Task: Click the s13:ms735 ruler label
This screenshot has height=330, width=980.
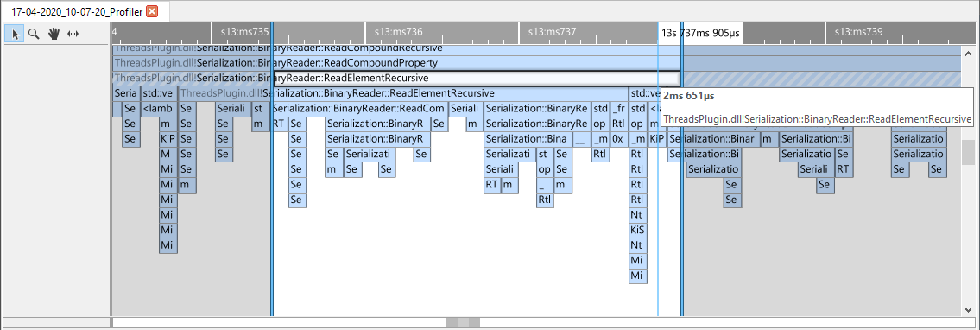Action: click(244, 31)
